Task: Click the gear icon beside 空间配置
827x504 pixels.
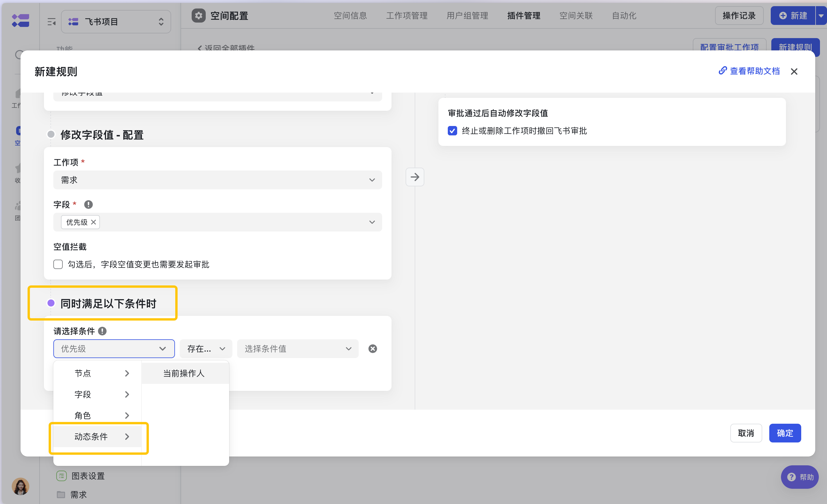Action: pyautogui.click(x=199, y=16)
